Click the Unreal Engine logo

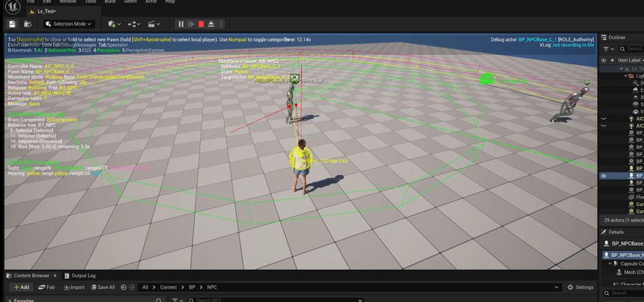pos(12,8)
